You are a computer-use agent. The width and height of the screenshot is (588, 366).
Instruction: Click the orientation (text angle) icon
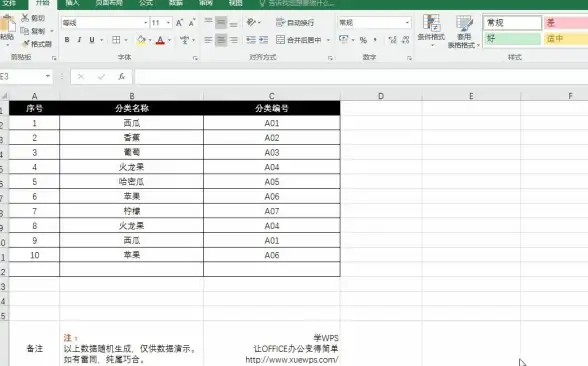point(251,22)
